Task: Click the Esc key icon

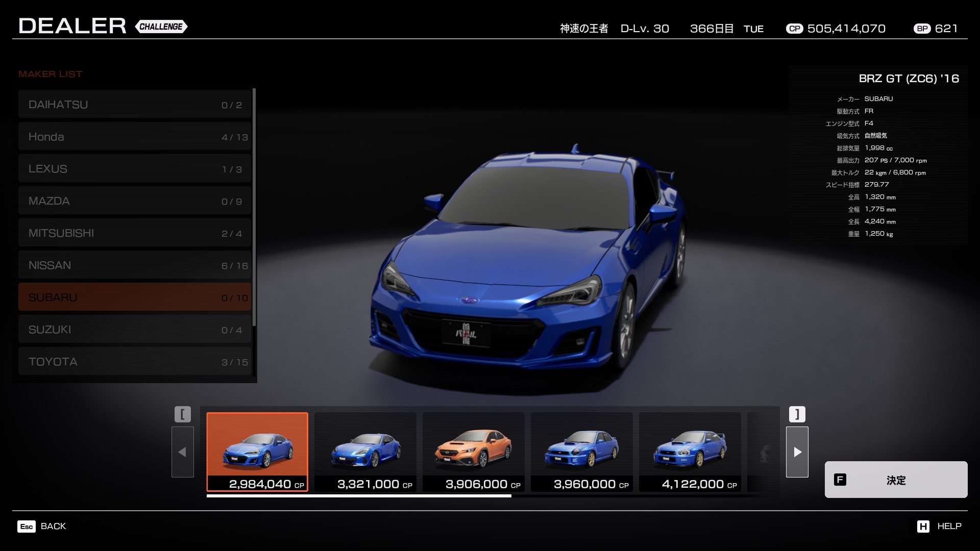Action: pyautogui.click(x=27, y=527)
